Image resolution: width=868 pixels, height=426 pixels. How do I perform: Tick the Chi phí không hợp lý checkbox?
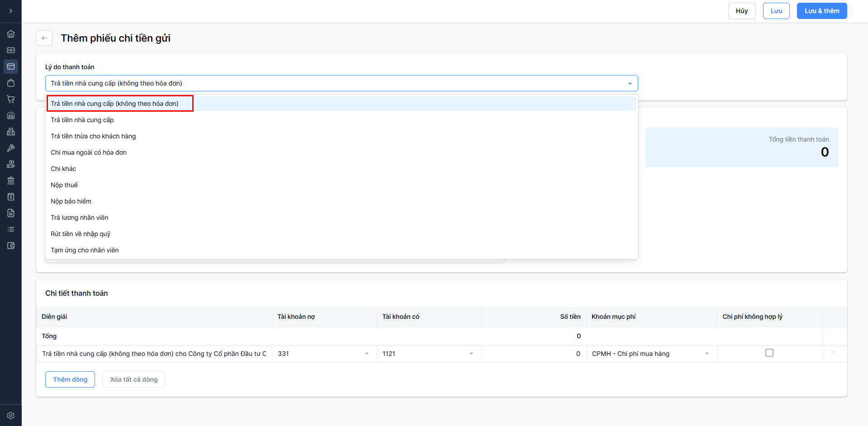pos(769,353)
